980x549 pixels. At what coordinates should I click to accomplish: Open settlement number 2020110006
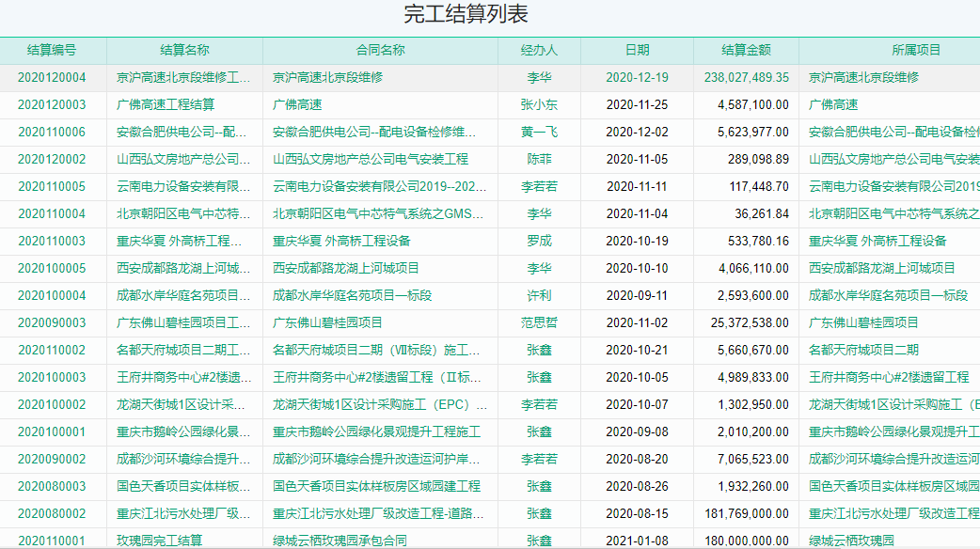point(52,133)
